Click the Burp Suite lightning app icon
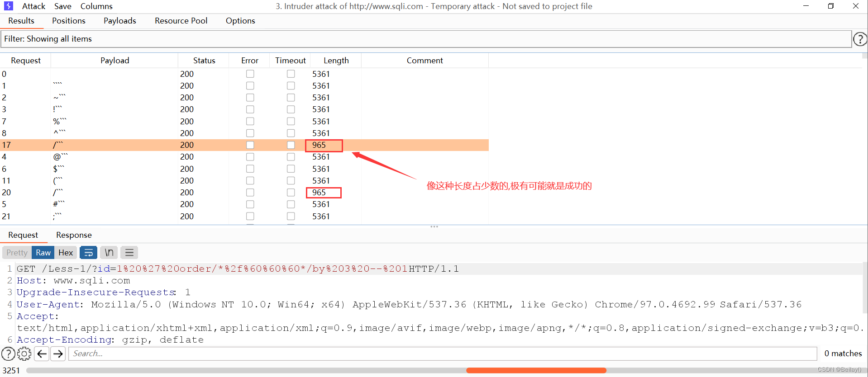 pyautogui.click(x=9, y=6)
